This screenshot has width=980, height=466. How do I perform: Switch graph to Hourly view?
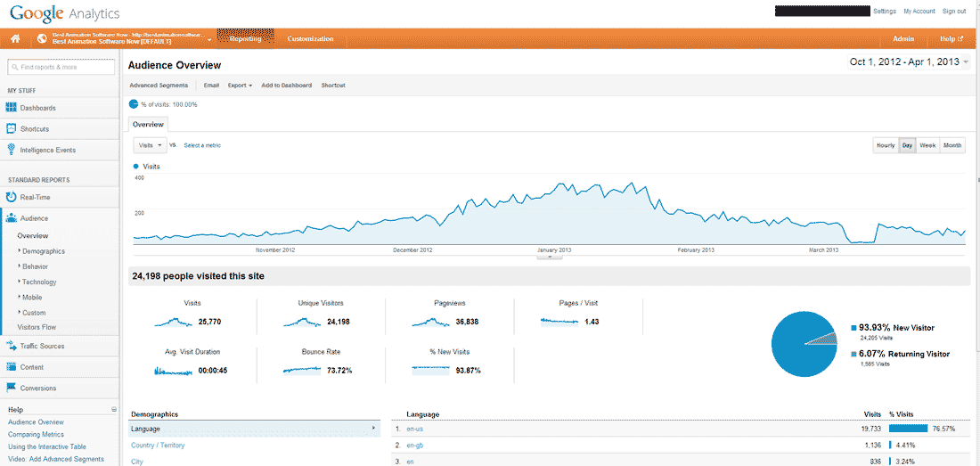coord(885,145)
